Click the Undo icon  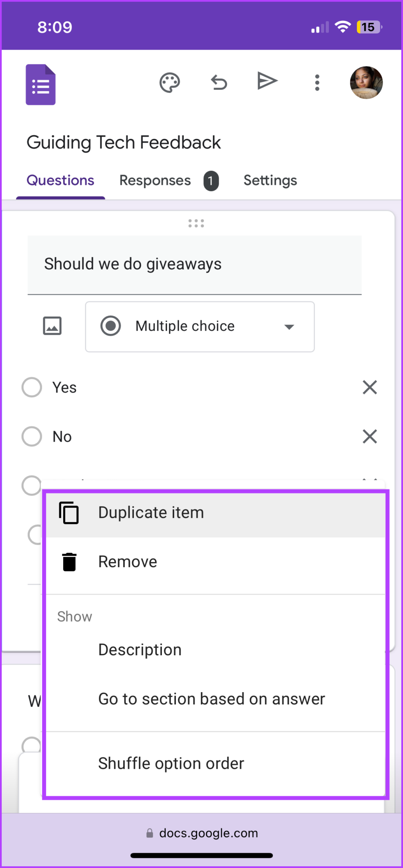point(219,83)
